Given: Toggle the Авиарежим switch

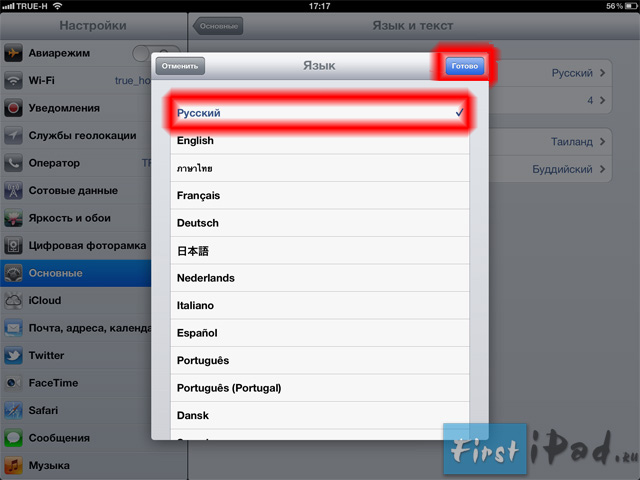Looking at the screenshot, I should [x=155, y=53].
